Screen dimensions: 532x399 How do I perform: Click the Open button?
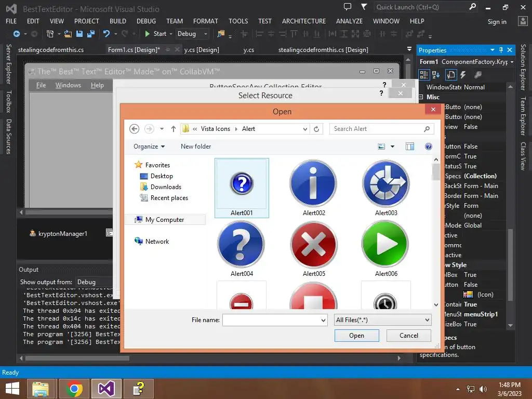(356, 336)
